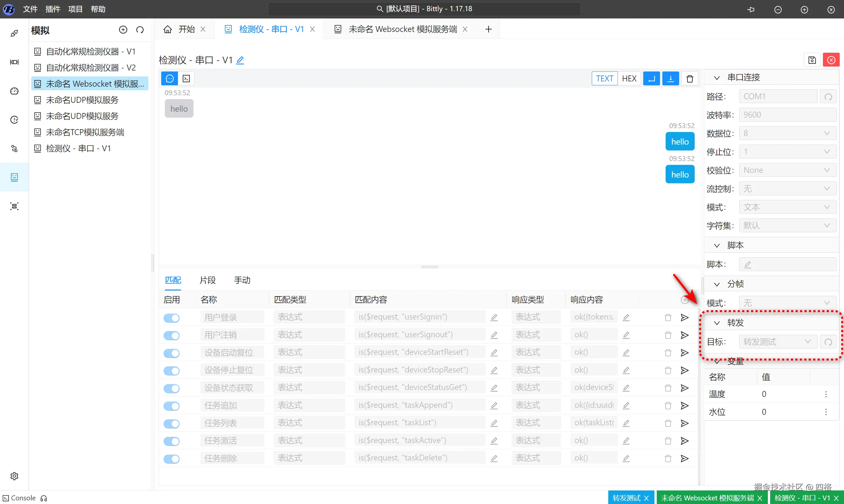This screenshot has height=504, width=844.
Task: Click the edit pencil beside 检测仪 - 串口 - V1 title
Action: pos(240,61)
